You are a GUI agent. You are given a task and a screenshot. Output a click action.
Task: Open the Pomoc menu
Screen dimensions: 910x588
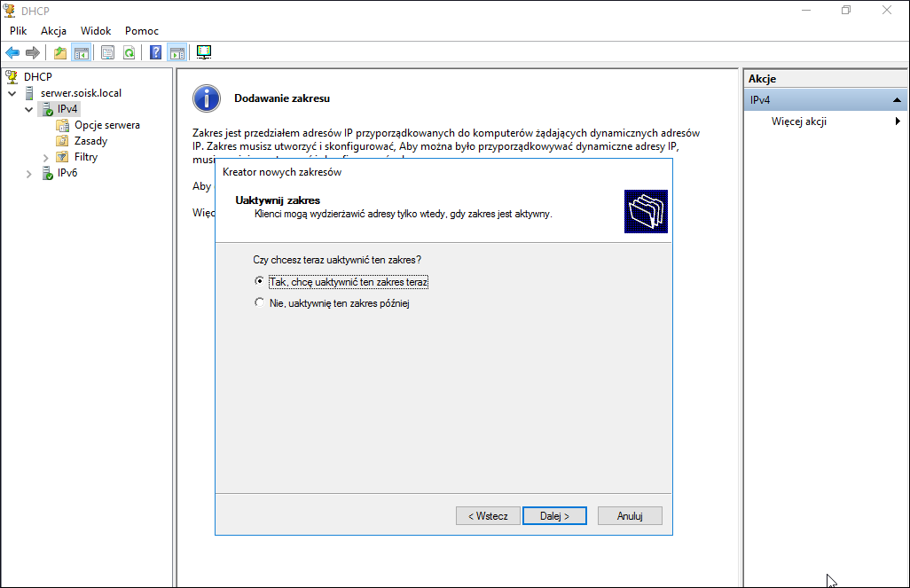point(142,31)
